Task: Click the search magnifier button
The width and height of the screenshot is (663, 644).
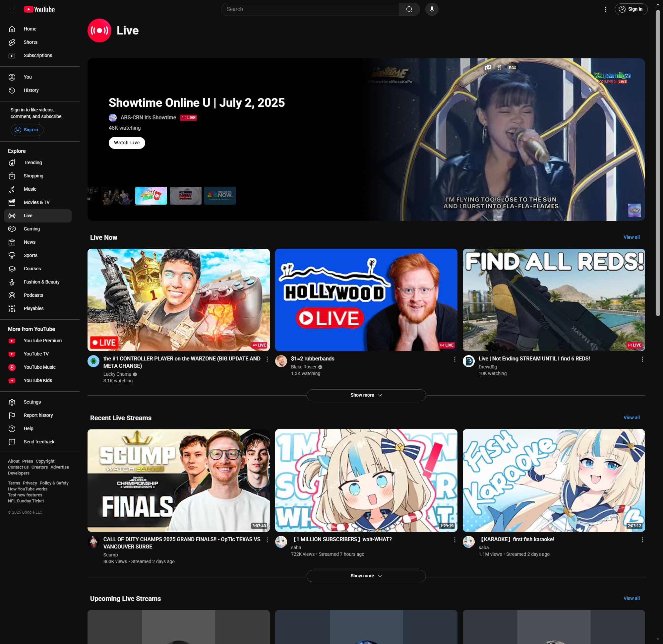Action: (409, 9)
